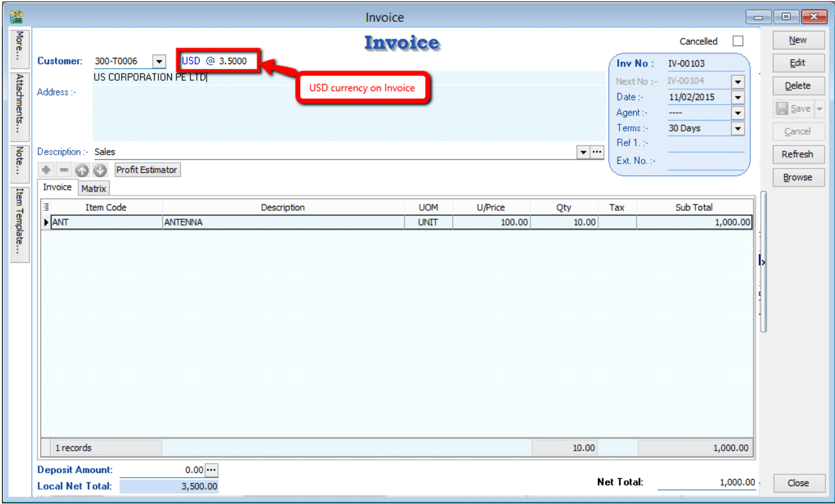Click the Profit Estimator button
Screen dimensions: 835x504
147,170
